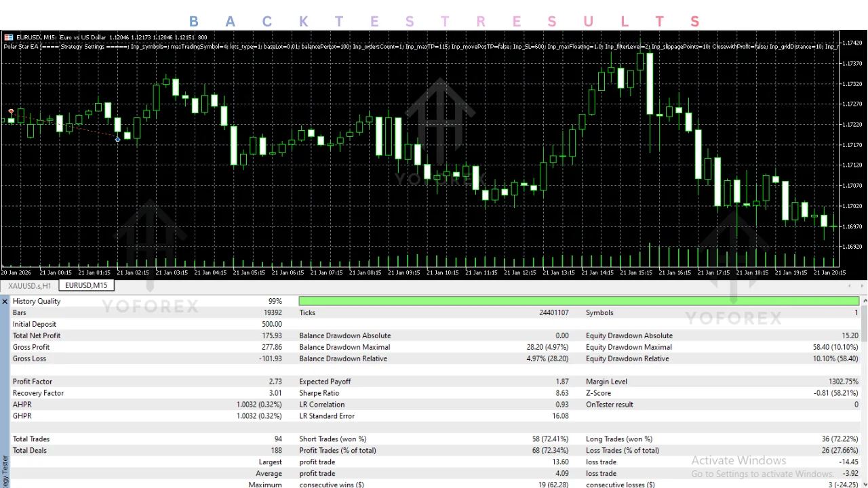Click the Total Trades value 94
This screenshot has width=868, height=488.
click(278, 440)
